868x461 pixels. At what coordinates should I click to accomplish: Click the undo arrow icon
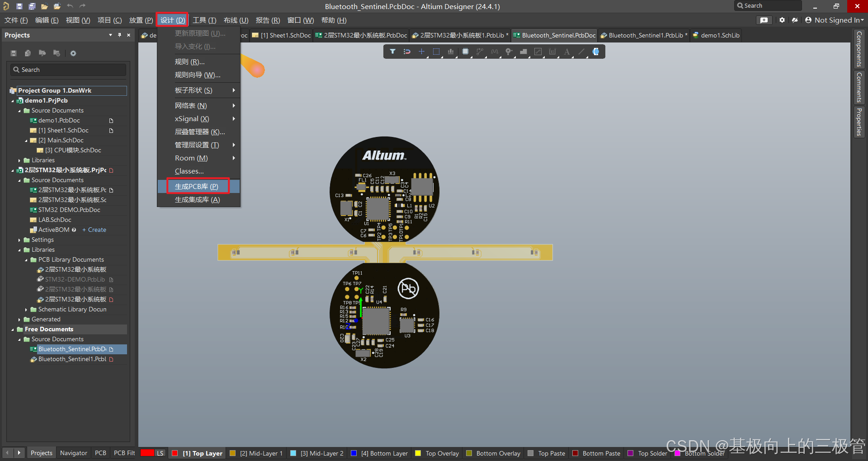click(70, 6)
